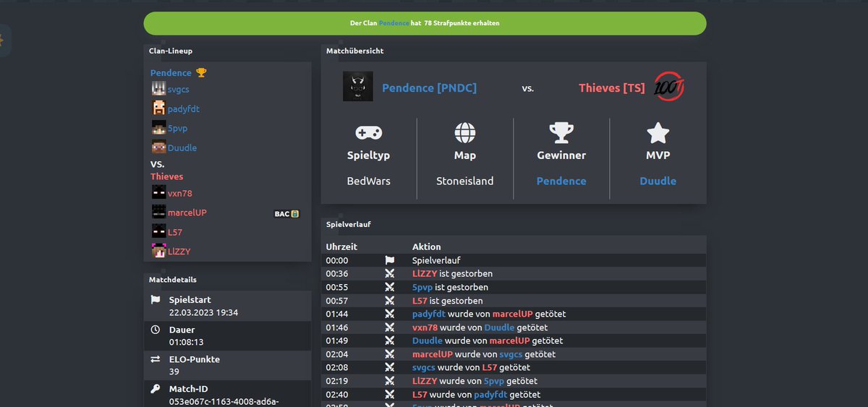The image size is (868, 407).
Task: Open player marcelUP profile in the lineup
Action: (x=187, y=213)
